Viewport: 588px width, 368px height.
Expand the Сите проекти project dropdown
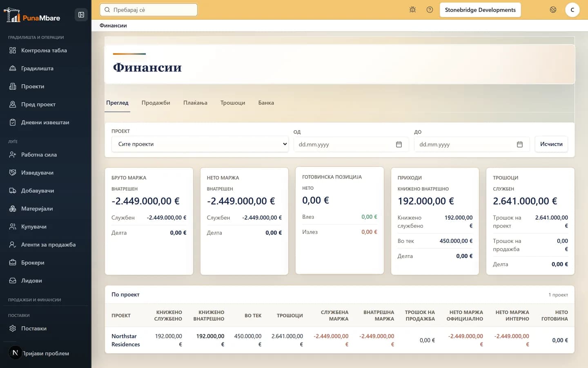[200, 144]
